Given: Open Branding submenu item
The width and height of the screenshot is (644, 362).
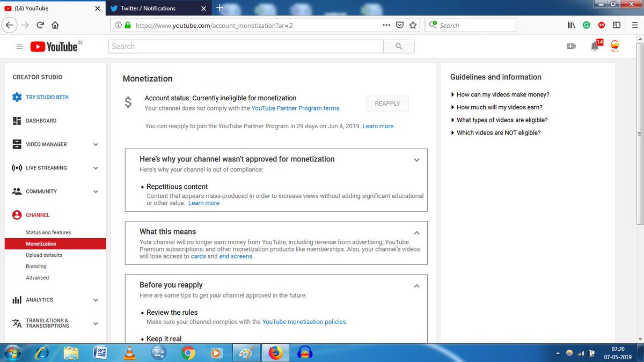Looking at the screenshot, I should coord(36,267).
